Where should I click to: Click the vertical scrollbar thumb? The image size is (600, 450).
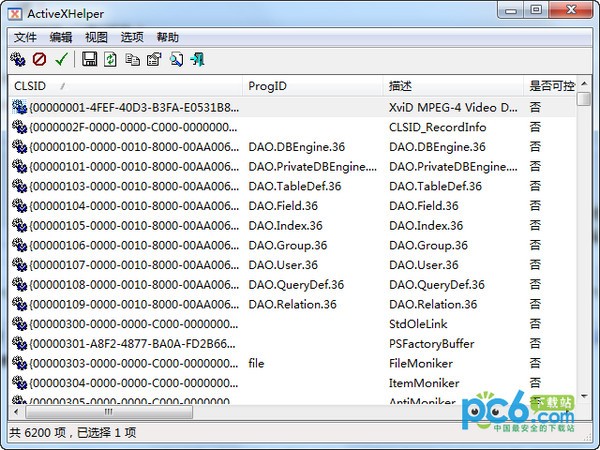coord(584,98)
